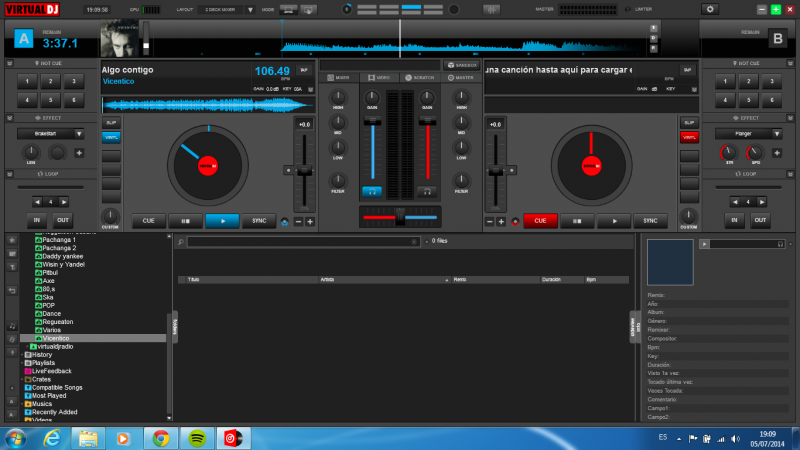Switch to the Master tab
The image size is (800, 450).
tap(461, 78)
